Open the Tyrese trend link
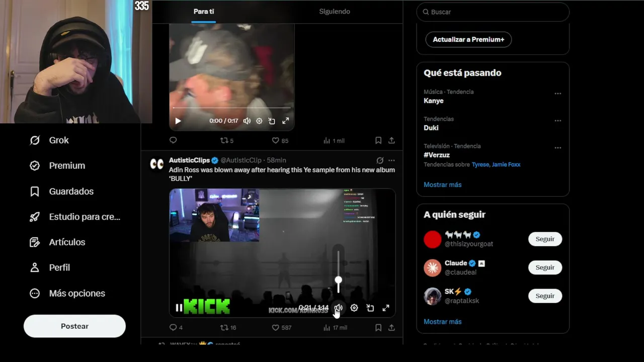The image size is (644, 362). pyautogui.click(x=480, y=164)
